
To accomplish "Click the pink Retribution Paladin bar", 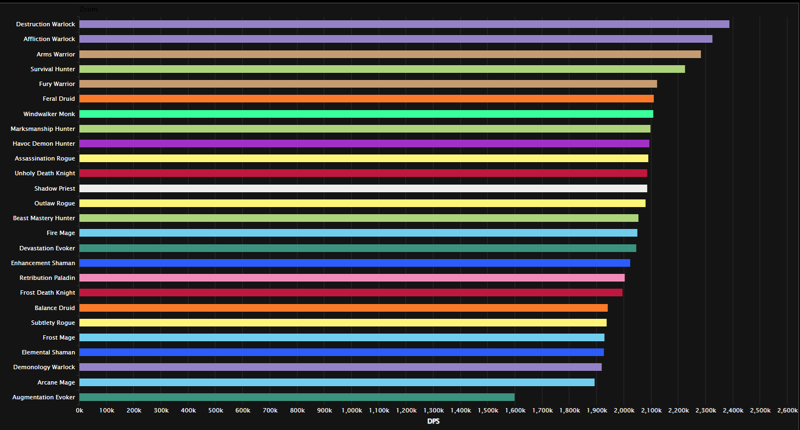I will [352, 277].
